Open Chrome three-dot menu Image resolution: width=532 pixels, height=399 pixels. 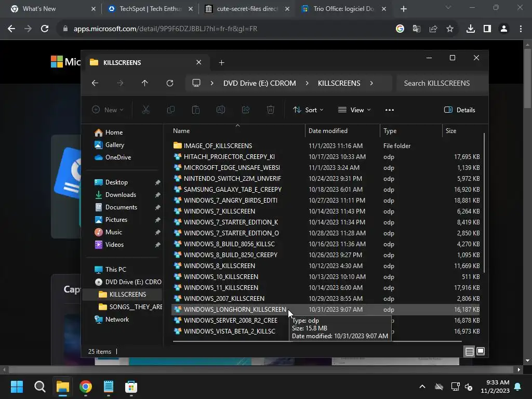pyautogui.click(x=521, y=29)
